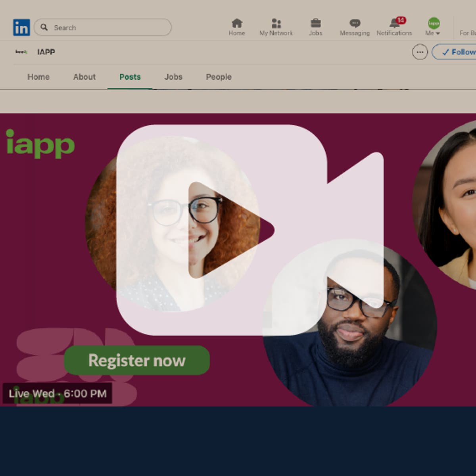
Task: Click the IAPP company name
Action: (x=46, y=52)
